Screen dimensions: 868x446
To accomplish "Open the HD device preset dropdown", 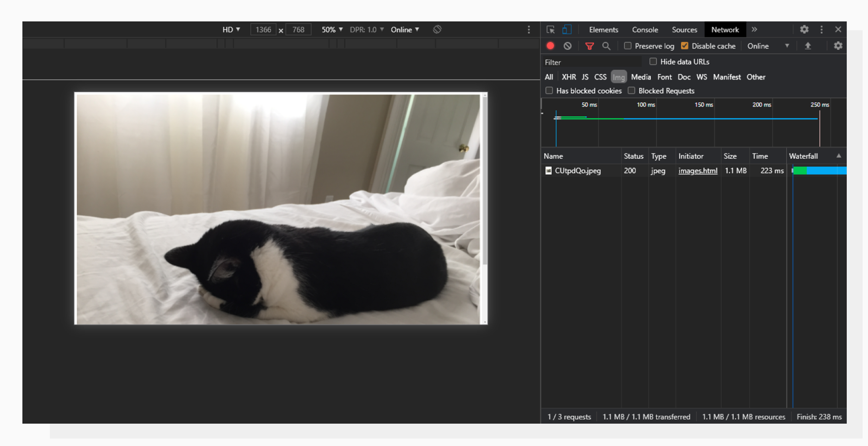I will pyautogui.click(x=231, y=29).
